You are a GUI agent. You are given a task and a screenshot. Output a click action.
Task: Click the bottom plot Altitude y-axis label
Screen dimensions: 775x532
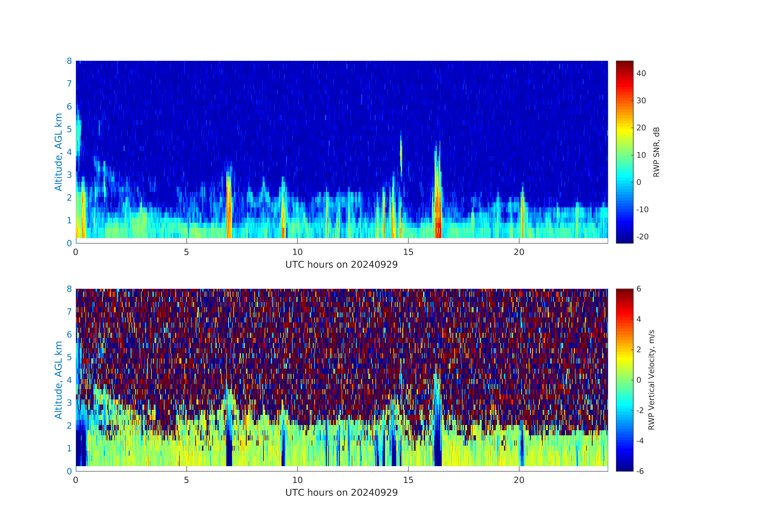coord(58,380)
